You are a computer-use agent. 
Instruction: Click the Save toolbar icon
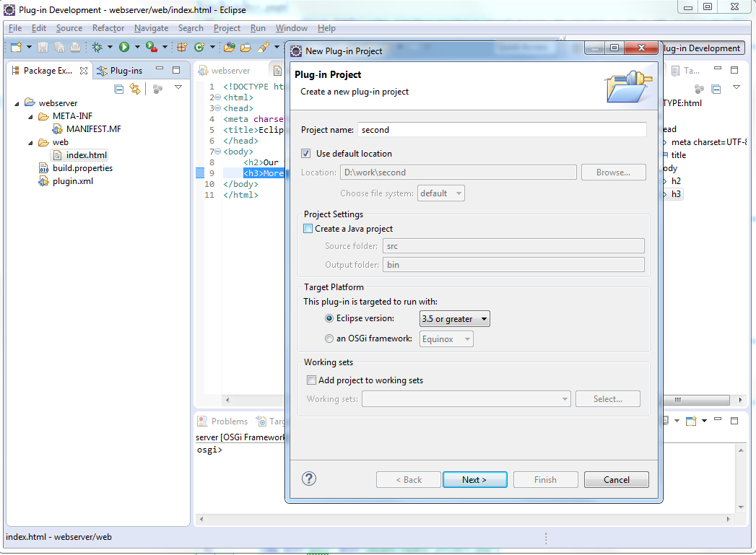[x=43, y=47]
